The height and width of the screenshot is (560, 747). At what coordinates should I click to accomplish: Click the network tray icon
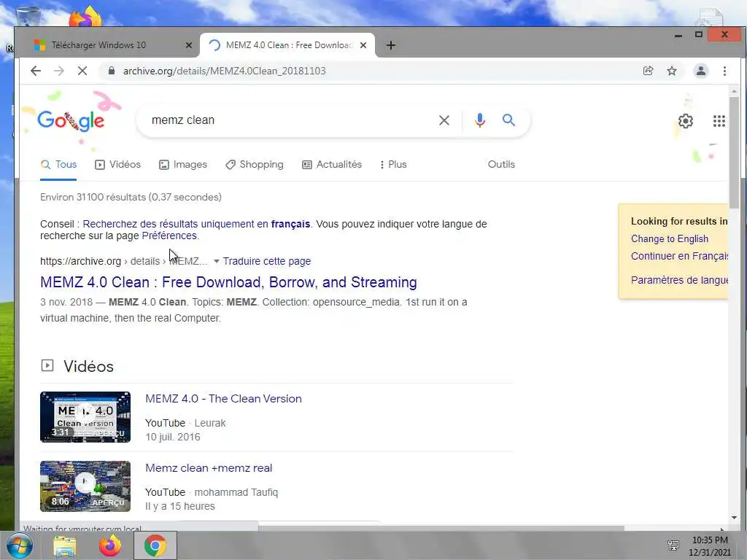click(x=673, y=545)
